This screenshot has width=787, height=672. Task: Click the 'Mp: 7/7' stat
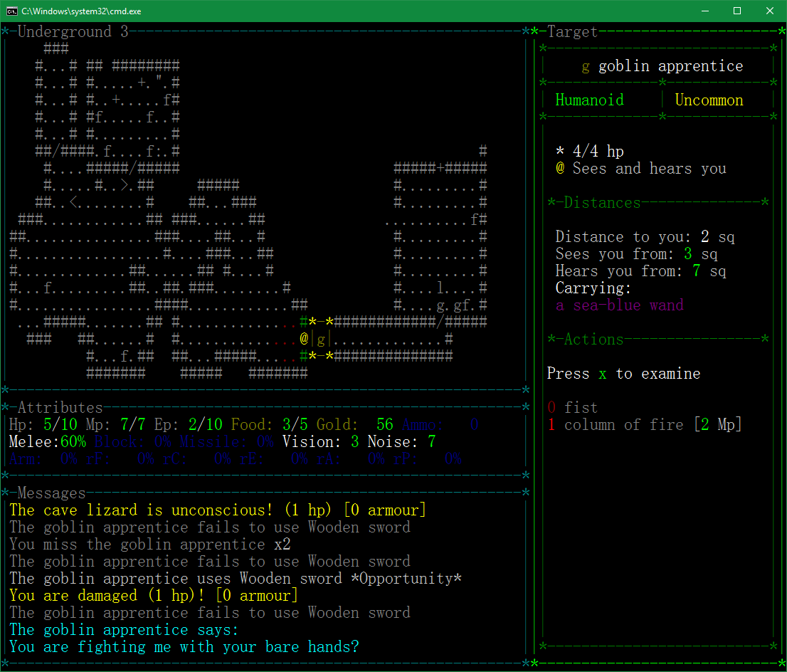tap(115, 424)
